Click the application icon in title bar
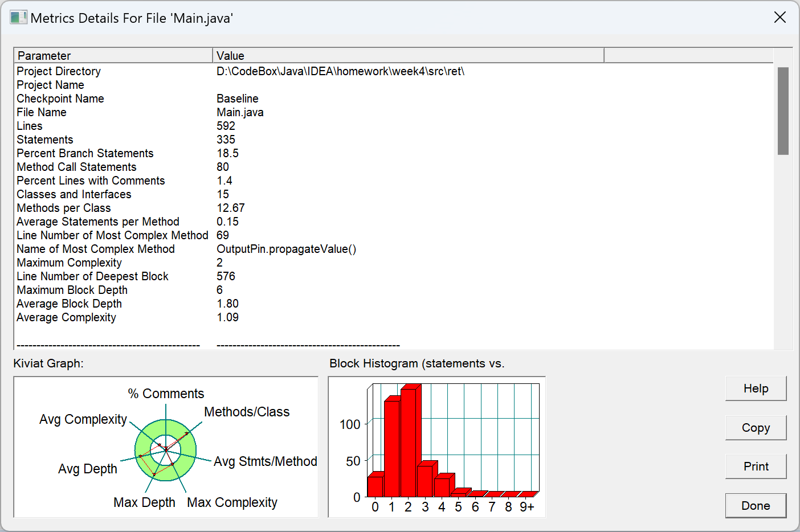 point(18,18)
